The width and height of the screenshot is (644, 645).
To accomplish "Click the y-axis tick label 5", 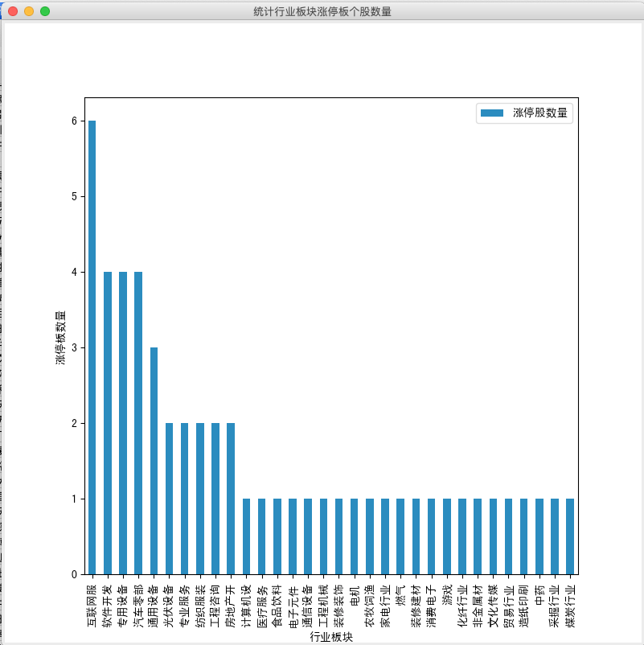I will point(74,196).
